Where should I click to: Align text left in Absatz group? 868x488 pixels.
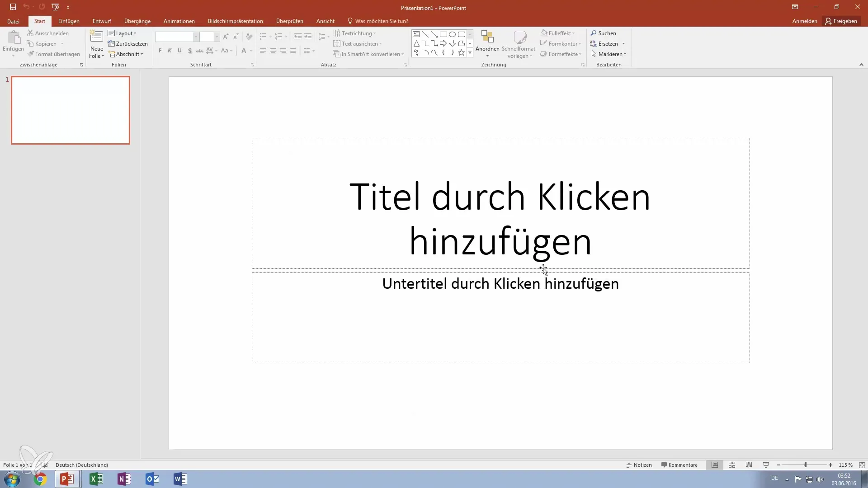point(263,51)
